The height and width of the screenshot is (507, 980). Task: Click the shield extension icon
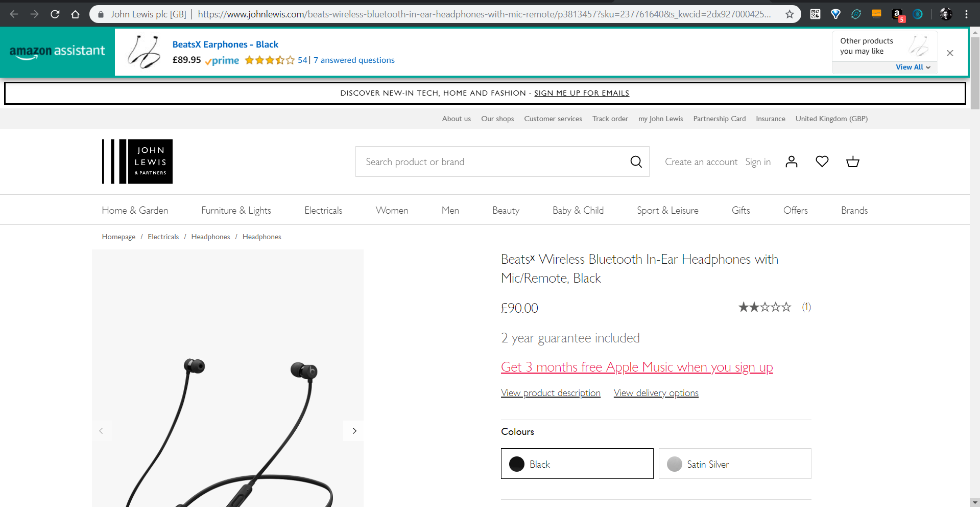click(836, 14)
